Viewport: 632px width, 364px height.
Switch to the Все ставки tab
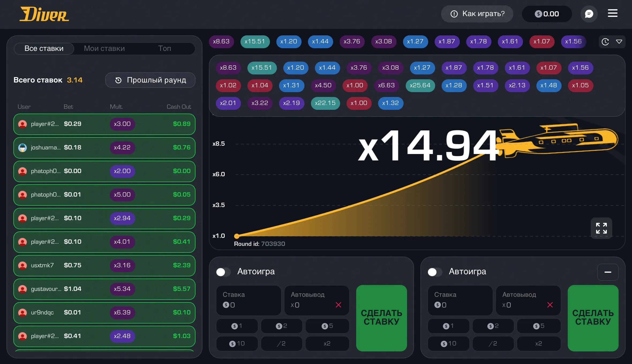(44, 48)
